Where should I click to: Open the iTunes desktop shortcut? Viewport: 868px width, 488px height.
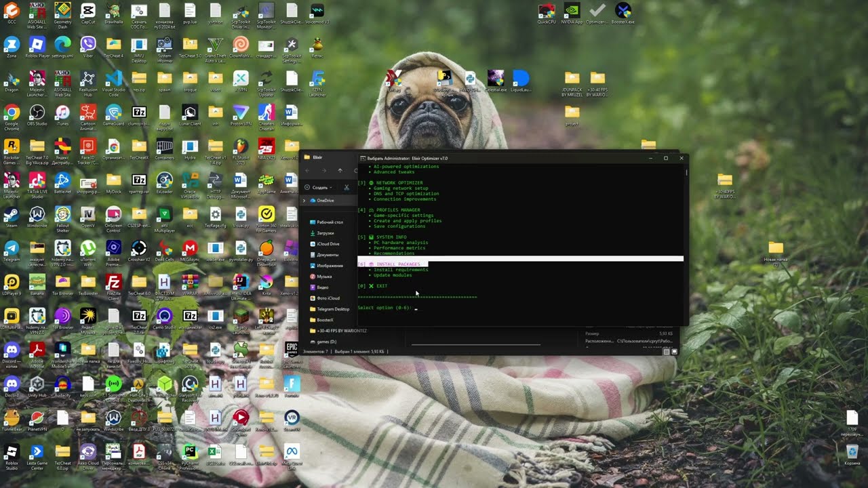pos(62,115)
